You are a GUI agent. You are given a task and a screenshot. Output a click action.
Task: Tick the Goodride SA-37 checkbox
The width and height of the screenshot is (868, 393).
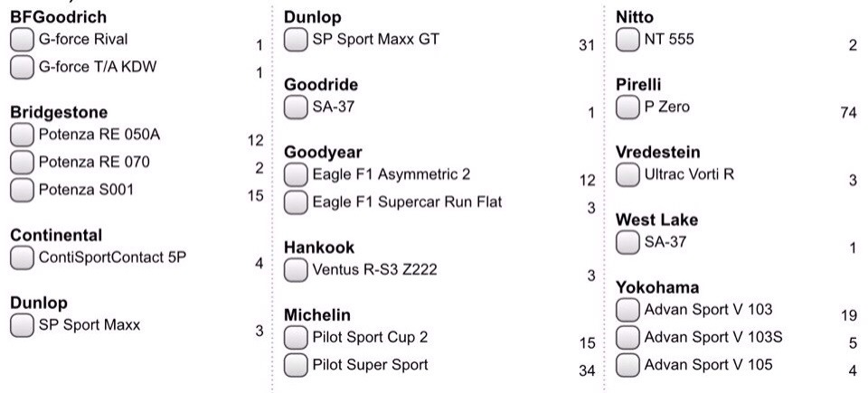coord(297,108)
